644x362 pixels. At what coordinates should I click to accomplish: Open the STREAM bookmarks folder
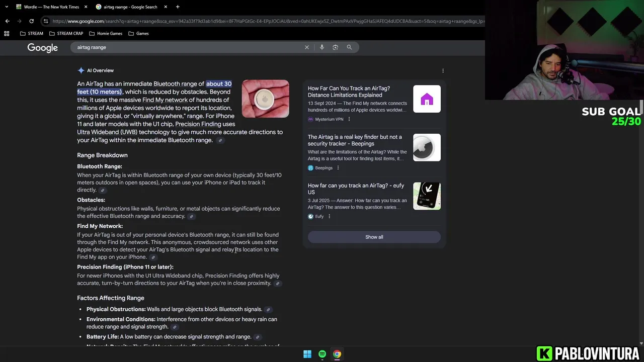coord(32,33)
